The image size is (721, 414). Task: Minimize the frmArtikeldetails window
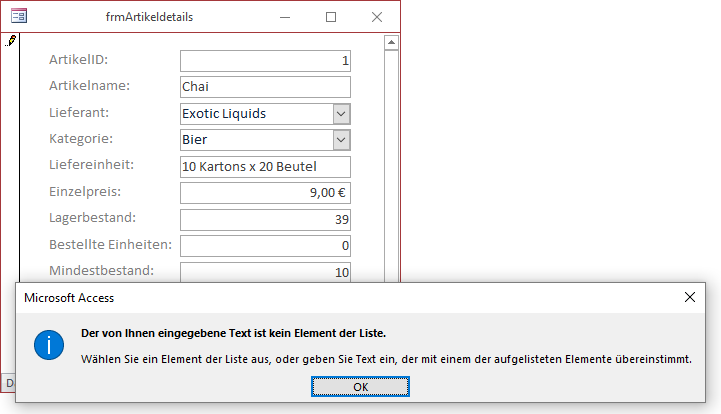click(x=286, y=17)
